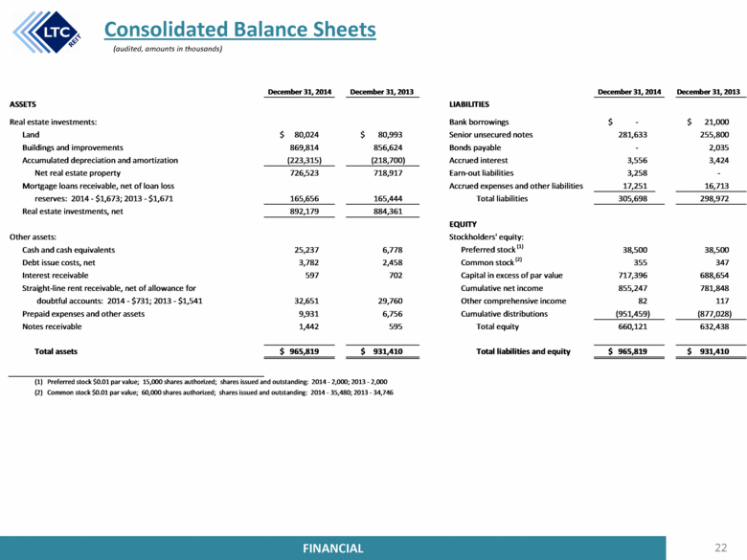Click the LTC REIT logo

click(47, 32)
